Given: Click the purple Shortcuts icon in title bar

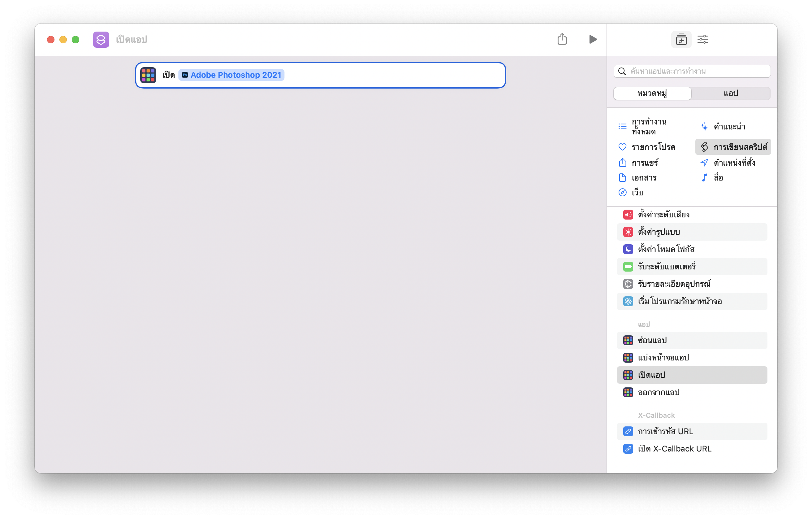Looking at the screenshot, I should 101,39.
